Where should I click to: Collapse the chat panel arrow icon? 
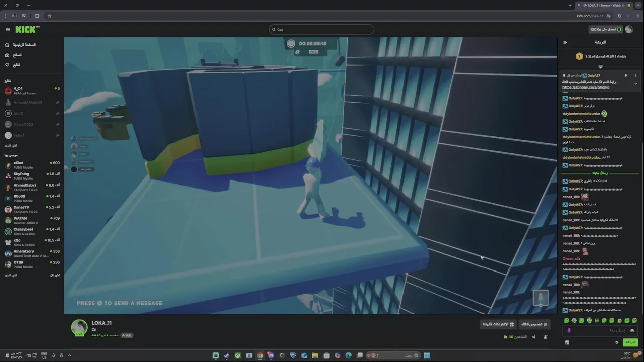tap(566, 42)
